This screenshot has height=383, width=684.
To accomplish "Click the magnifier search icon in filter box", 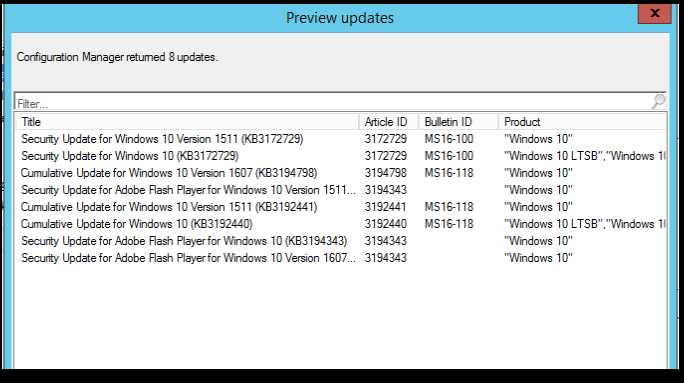I will point(658,102).
